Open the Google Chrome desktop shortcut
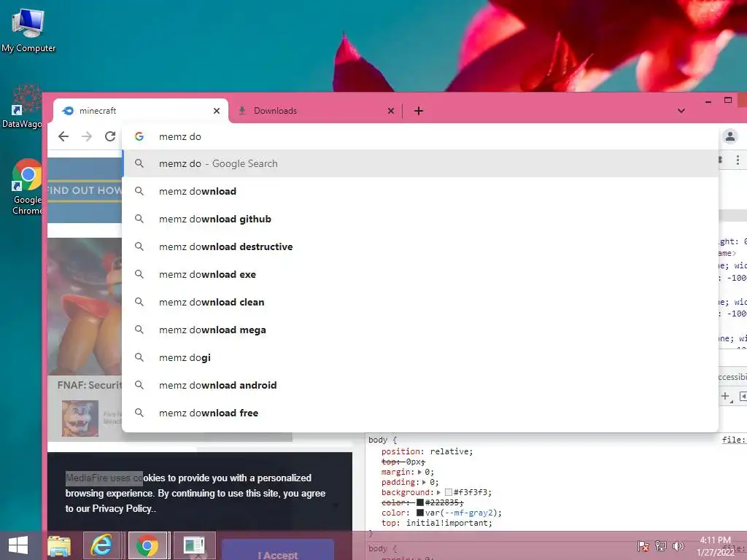This screenshot has width=747, height=560. 27,187
